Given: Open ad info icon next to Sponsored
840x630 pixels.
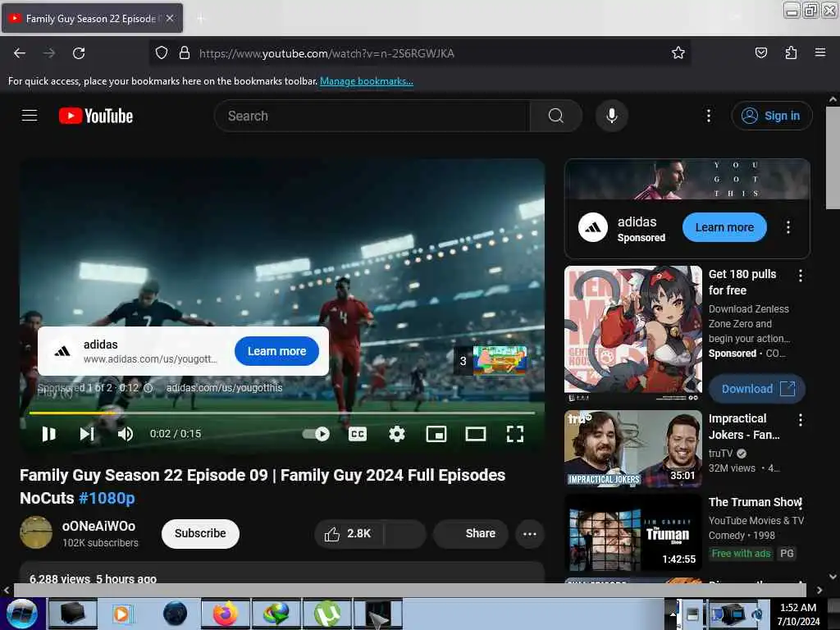Looking at the screenshot, I should click(148, 388).
